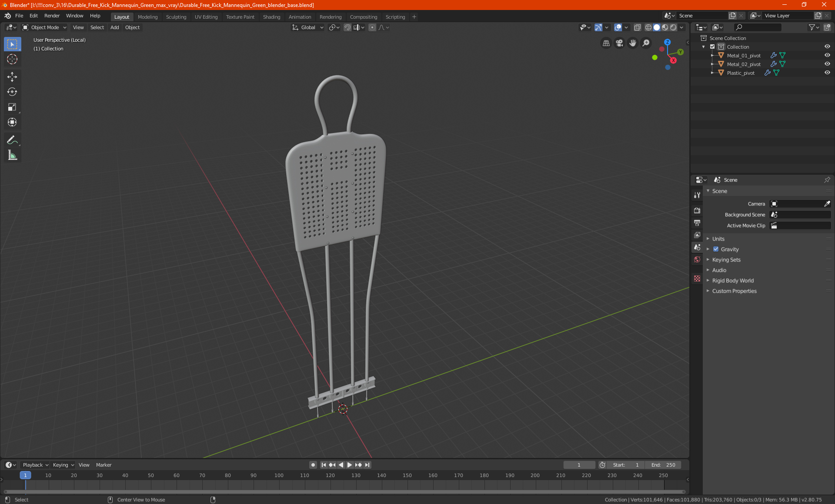This screenshot has width=835, height=504.
Task: Uncheck the Gravity checkbox
Action: [716, 249]
